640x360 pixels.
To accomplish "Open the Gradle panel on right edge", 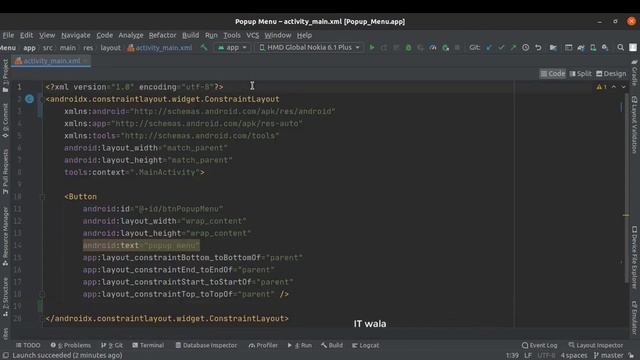I will pyautogui.click(x=634, y=72).
